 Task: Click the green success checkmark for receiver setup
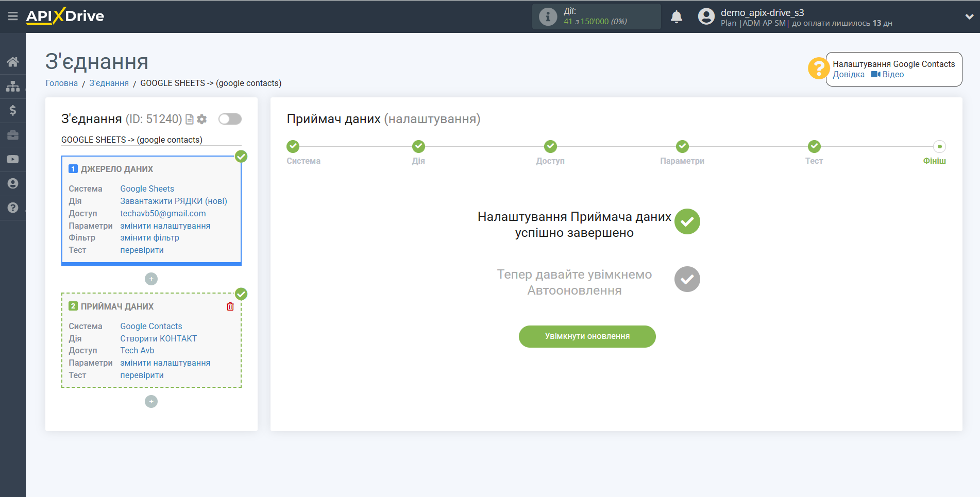click(x=687, y=221)
